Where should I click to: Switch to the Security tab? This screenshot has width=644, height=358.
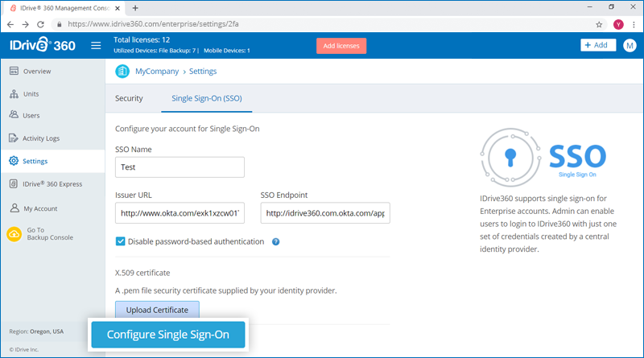(x=129, y=98)
